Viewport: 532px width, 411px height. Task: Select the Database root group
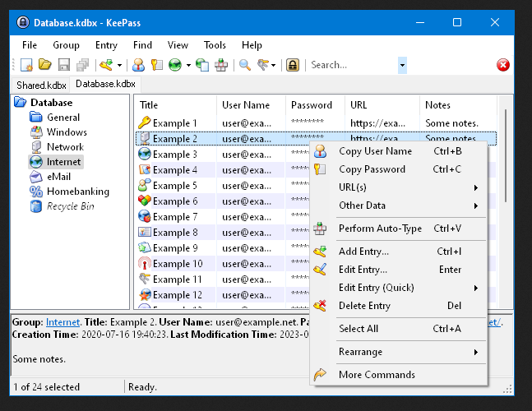(51, 103)
